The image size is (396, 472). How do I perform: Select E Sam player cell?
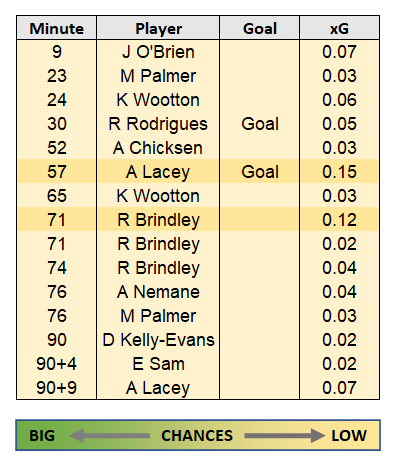coord(158,364)
